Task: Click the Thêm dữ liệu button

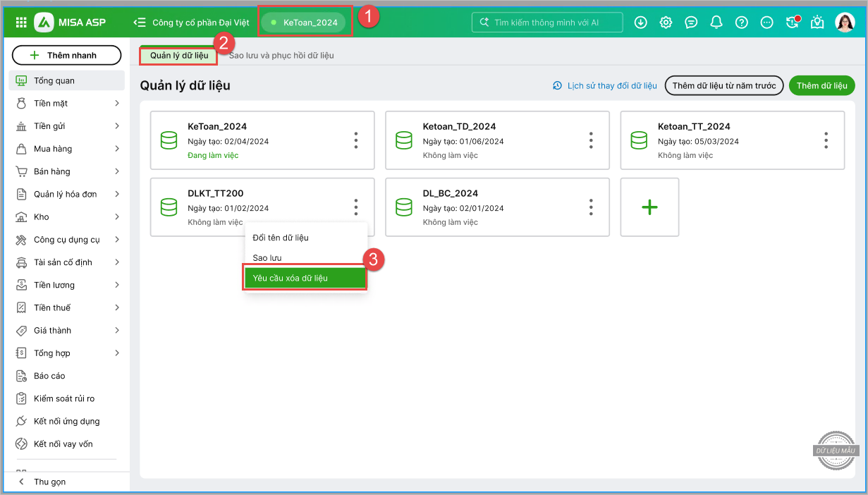Action: tap(821, 86)
